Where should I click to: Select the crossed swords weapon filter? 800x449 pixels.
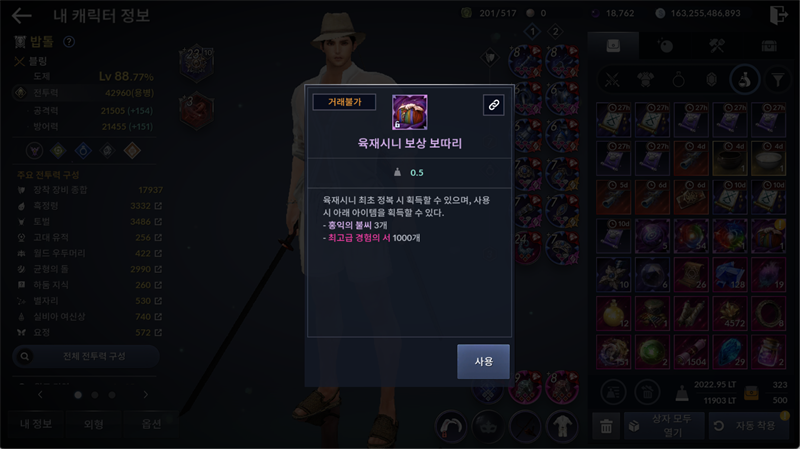click(x=612, y=80)
